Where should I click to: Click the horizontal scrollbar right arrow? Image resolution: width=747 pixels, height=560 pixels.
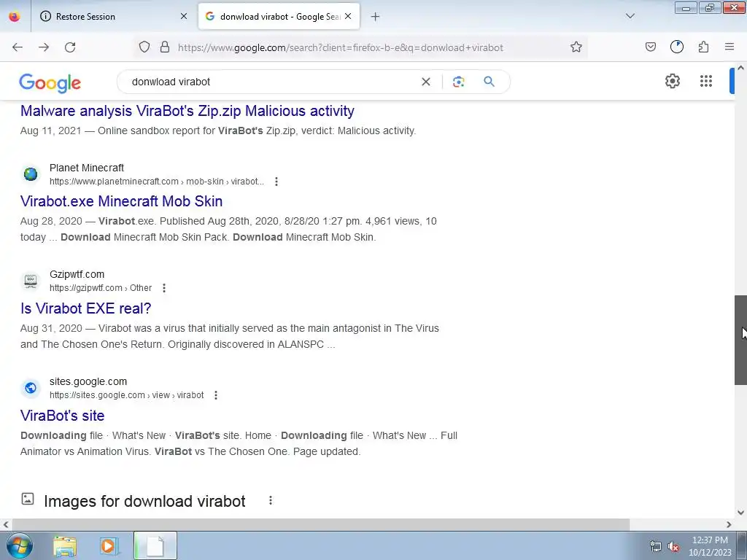pyautogui.click(x=729, y=524)
